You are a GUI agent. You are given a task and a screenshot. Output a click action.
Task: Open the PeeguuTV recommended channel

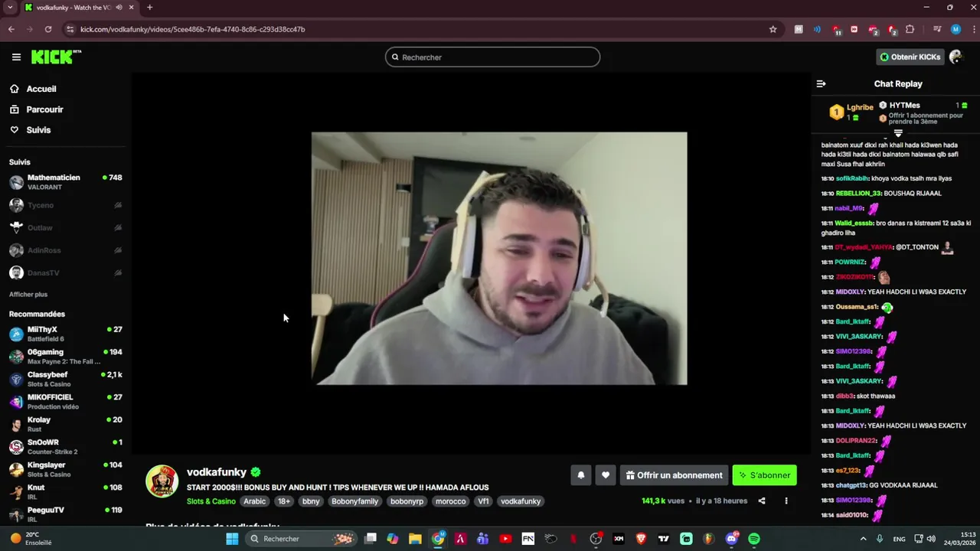66,514
